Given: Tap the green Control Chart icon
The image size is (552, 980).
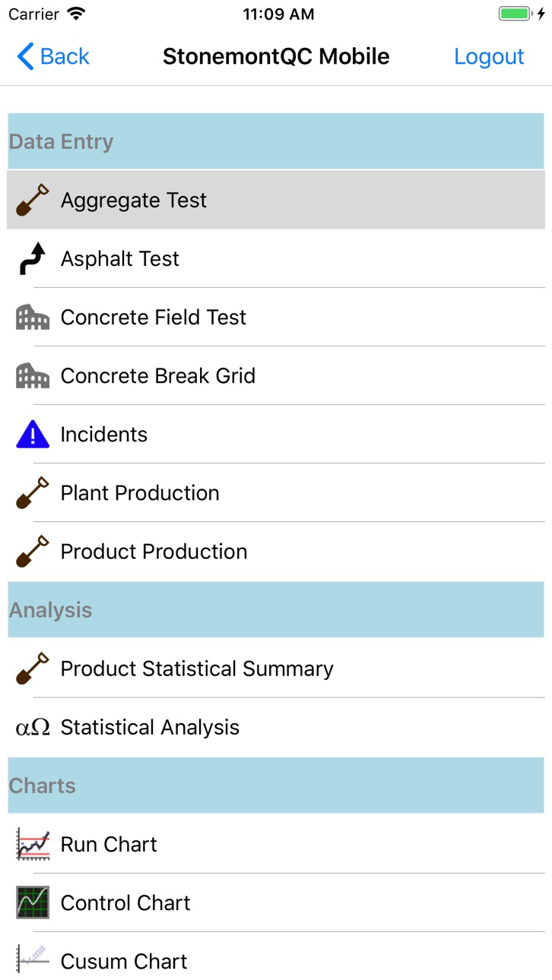Looking at the screenshot, I should click(33, 903).
